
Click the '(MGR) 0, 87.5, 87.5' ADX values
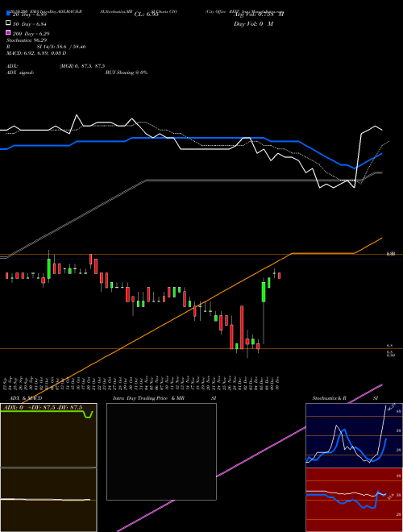tap(82, 66)
